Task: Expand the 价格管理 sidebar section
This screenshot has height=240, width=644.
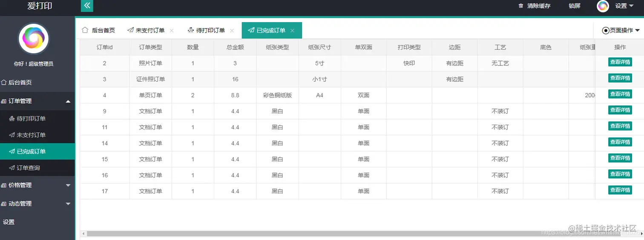Action: click(68, 186)
